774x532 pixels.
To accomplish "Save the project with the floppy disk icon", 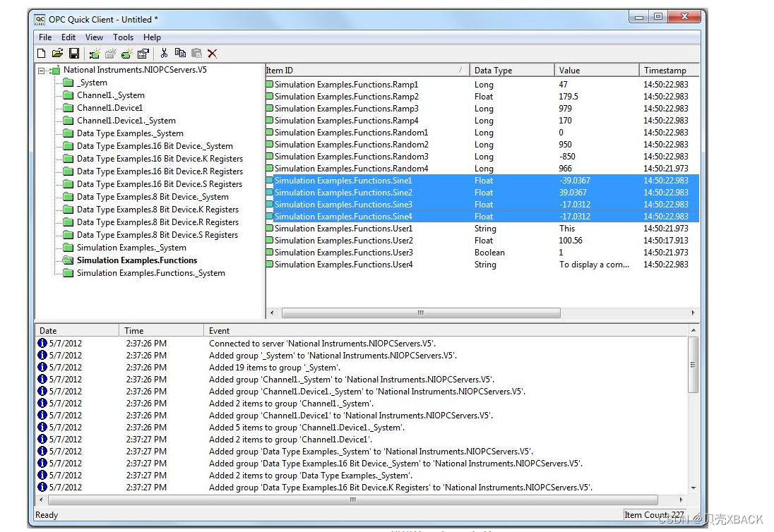I will tap(74, 53).
